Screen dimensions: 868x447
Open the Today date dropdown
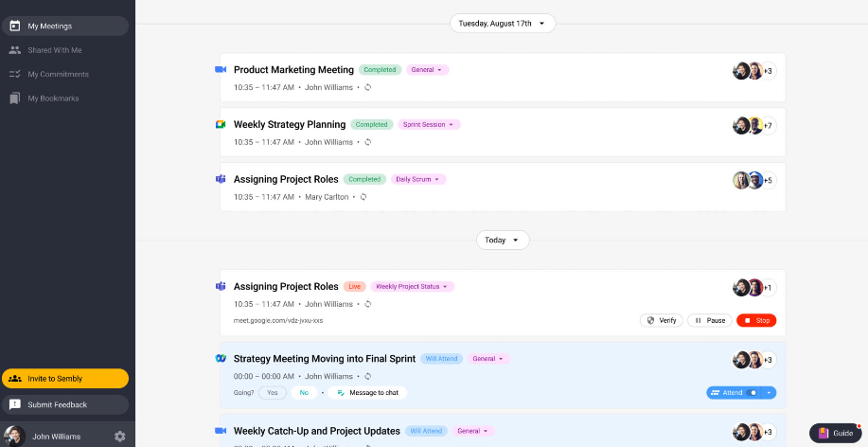503,240
